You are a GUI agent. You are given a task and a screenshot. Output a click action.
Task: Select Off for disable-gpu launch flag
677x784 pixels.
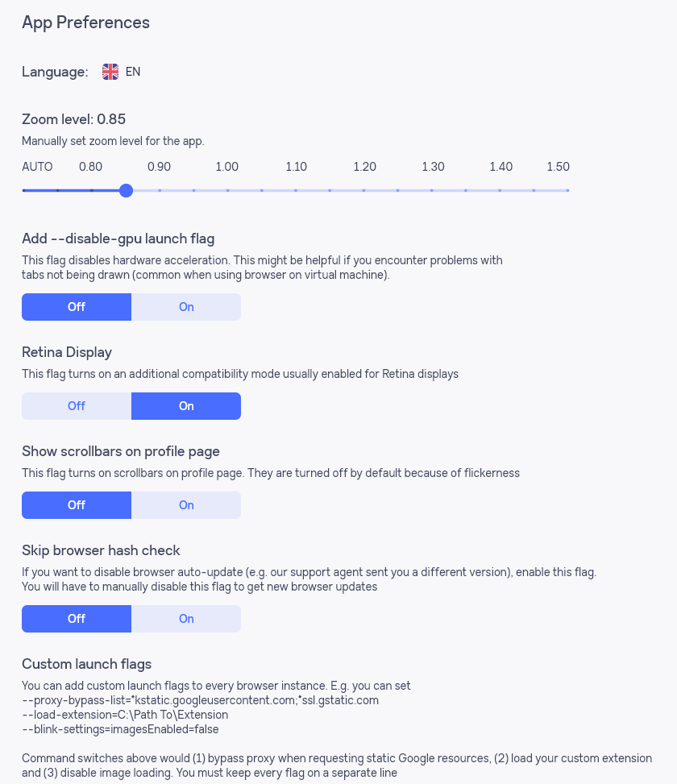77,307
